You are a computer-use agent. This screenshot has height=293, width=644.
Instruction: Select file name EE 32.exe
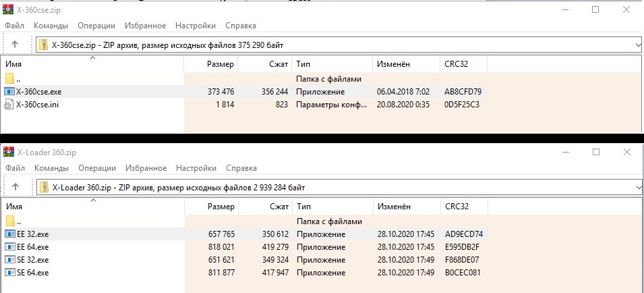click(33, 234)
